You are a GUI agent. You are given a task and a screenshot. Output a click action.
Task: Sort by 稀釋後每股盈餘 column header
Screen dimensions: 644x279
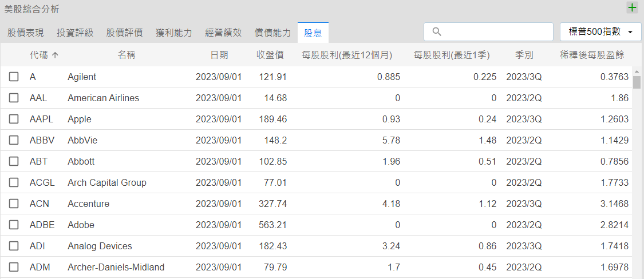coord(591,55)
